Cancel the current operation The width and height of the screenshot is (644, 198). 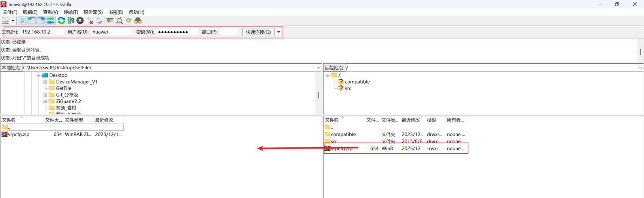(x=80, y=21)
